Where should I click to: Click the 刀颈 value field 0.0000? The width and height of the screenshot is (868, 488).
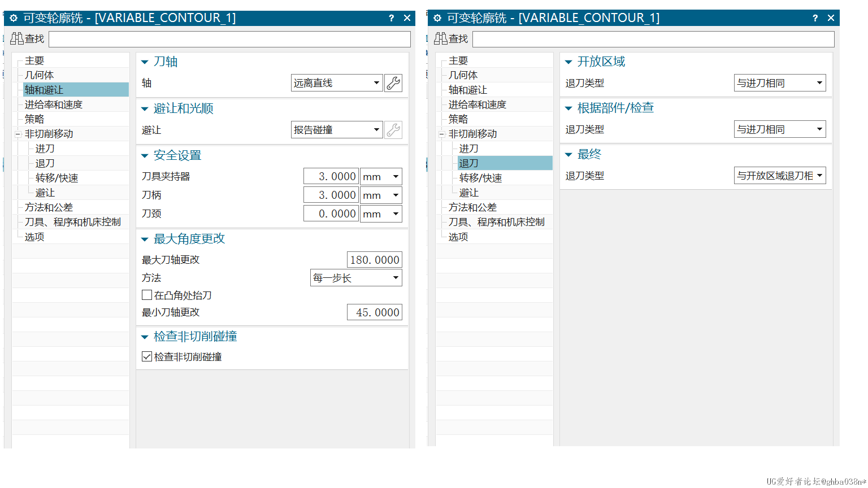[331, 213]
